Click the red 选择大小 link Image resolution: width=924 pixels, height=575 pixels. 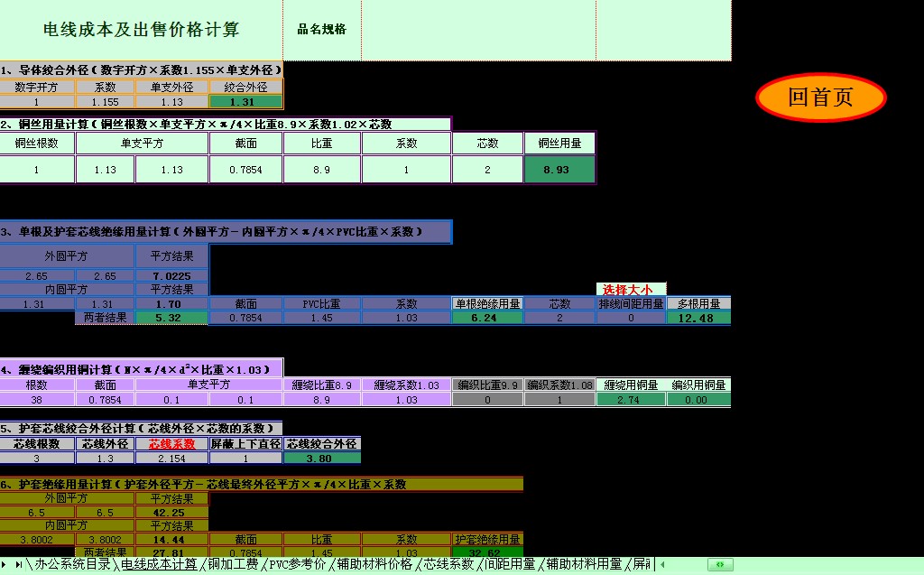(x=631, y=290)
